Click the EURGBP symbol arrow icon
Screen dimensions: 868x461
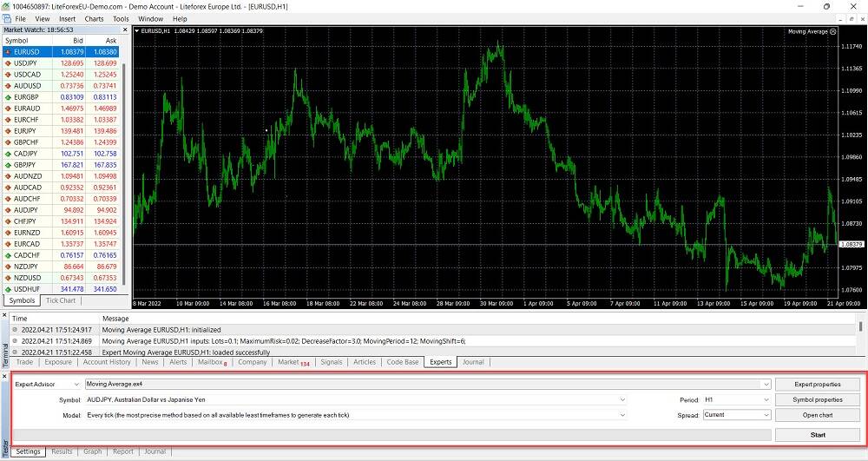8,97
